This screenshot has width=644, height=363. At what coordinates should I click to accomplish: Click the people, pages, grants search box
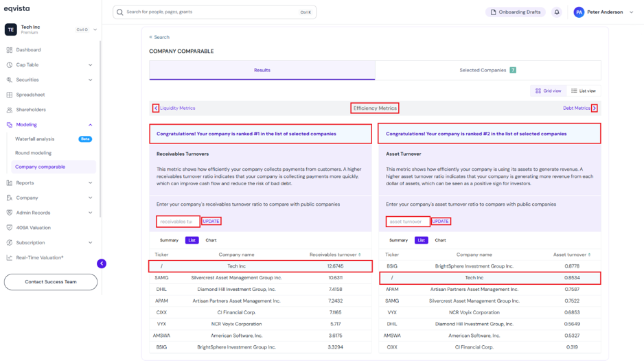[x=214, y=12]
